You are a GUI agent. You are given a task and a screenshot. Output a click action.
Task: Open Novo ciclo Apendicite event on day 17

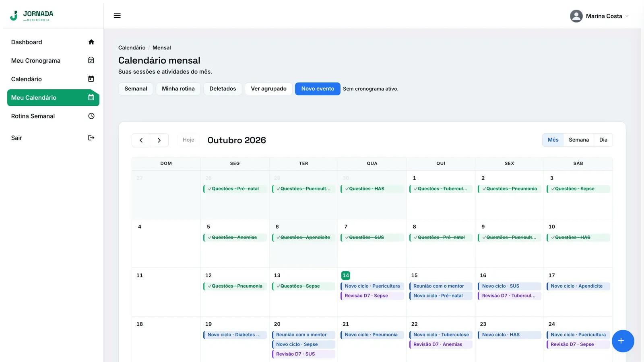(578, 286)
